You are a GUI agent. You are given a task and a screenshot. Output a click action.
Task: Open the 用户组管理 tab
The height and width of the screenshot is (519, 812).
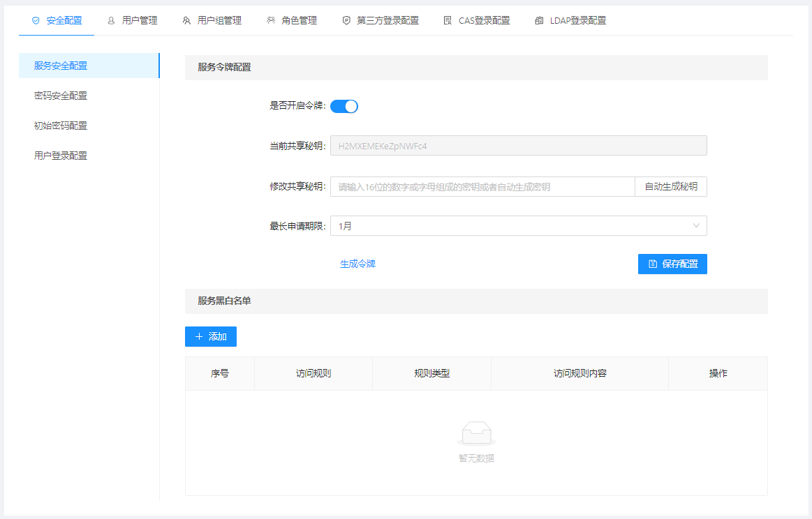coord(212,21)
